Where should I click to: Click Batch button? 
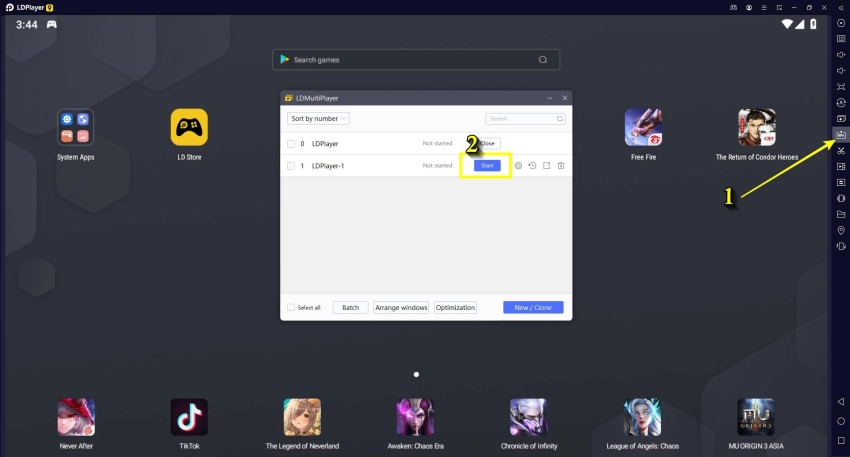351,307
